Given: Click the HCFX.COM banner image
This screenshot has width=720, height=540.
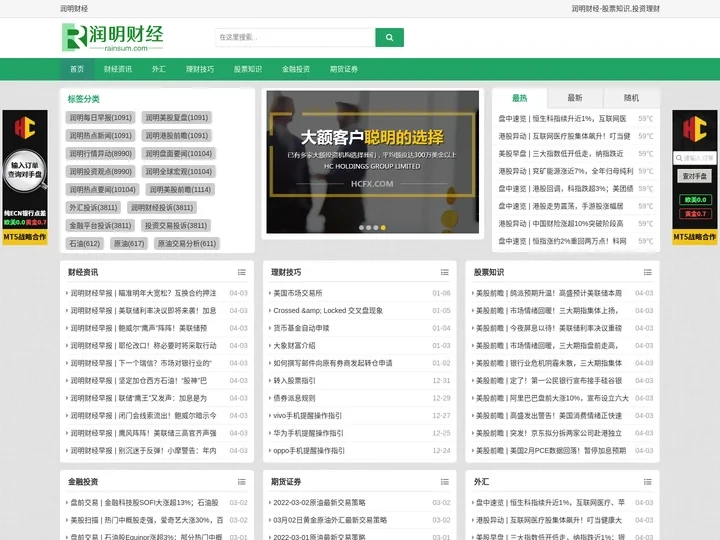Looking at the screenshot, I should 372,162.
